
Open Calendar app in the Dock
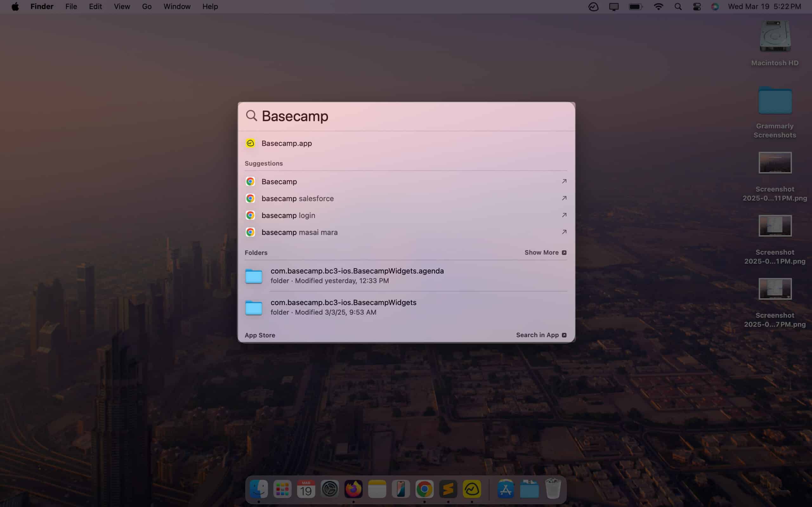306,490
